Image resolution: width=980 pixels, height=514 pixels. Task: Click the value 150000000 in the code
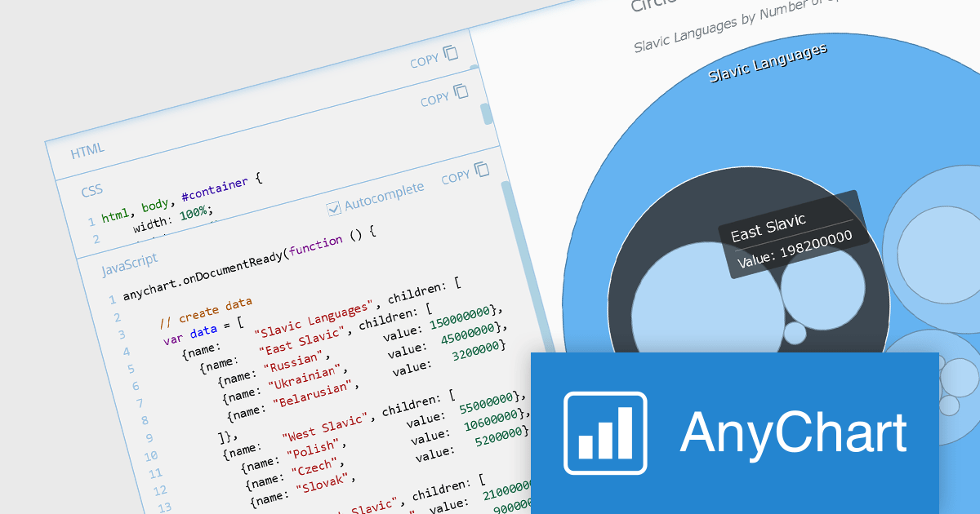tap(460, 320)
